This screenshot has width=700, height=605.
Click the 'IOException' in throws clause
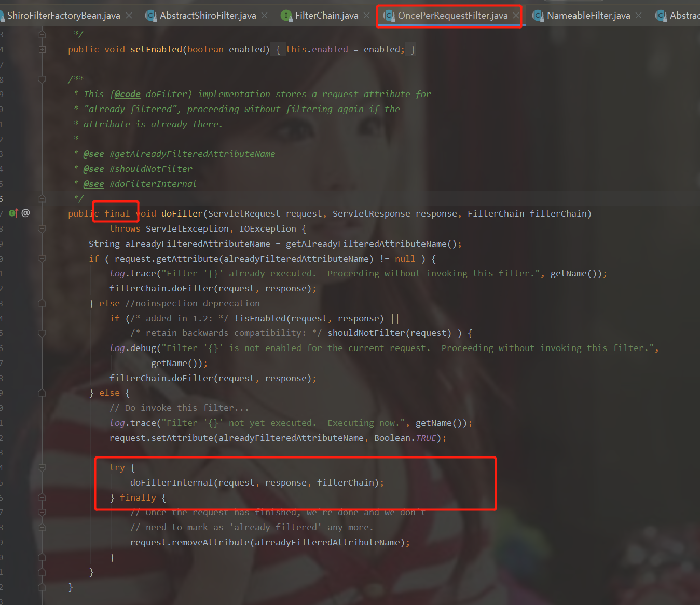(x=268, y=228)
